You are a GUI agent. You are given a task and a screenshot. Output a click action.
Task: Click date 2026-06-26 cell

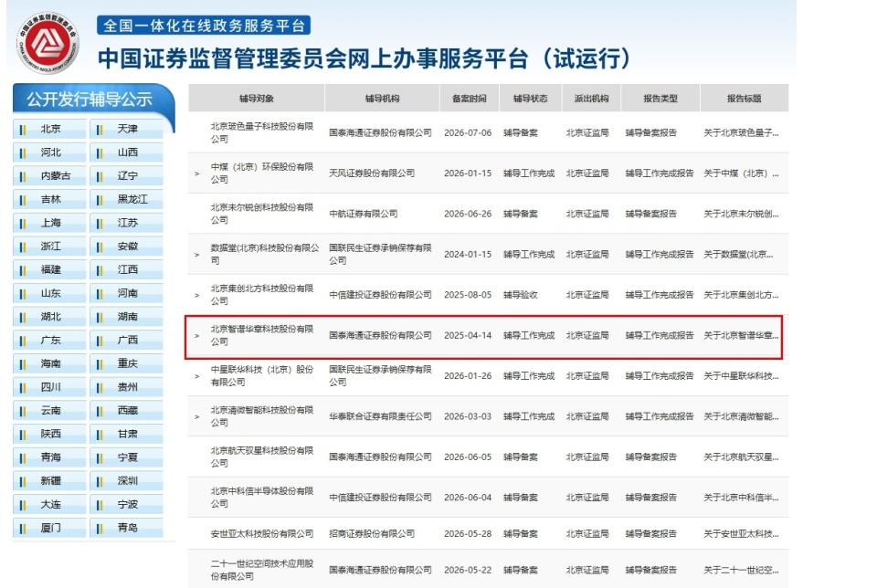tap(468, 214)
